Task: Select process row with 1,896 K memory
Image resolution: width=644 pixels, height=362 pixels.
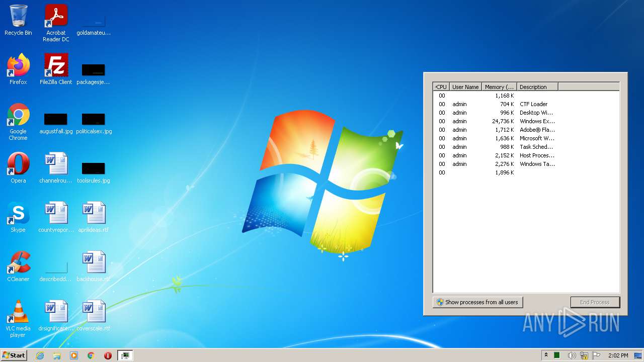Action: (526, 172)
